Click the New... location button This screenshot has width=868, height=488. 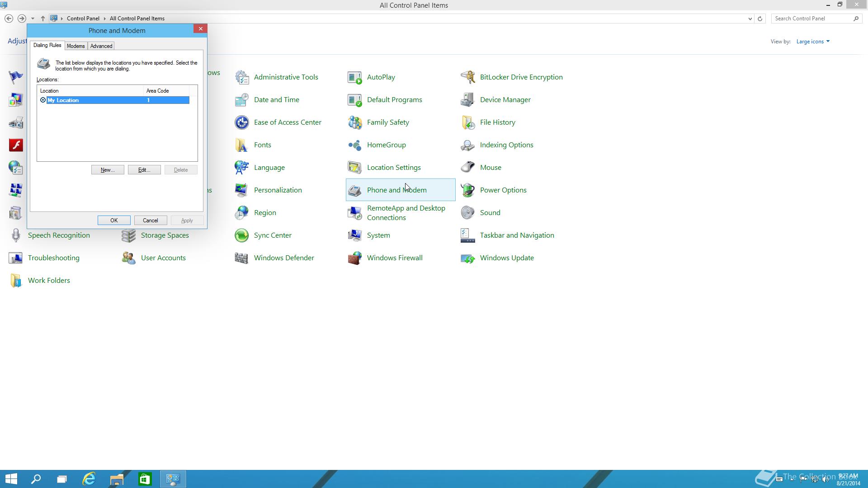click(x=108, y=170)
